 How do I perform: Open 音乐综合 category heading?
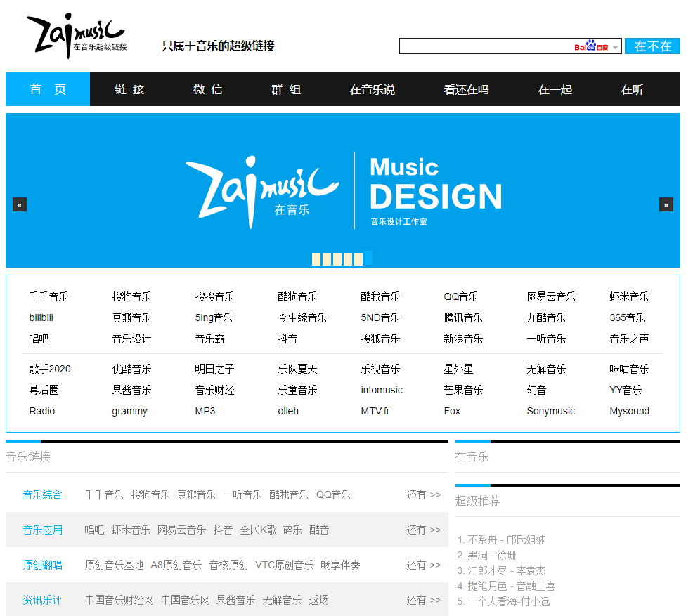[42, 495]
